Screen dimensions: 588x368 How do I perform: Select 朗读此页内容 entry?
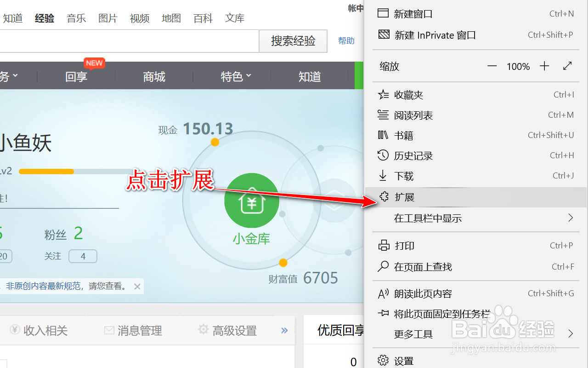point(475,293)
